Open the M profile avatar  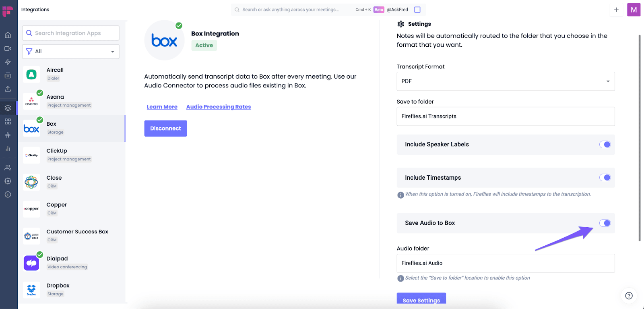pos(634,10)
